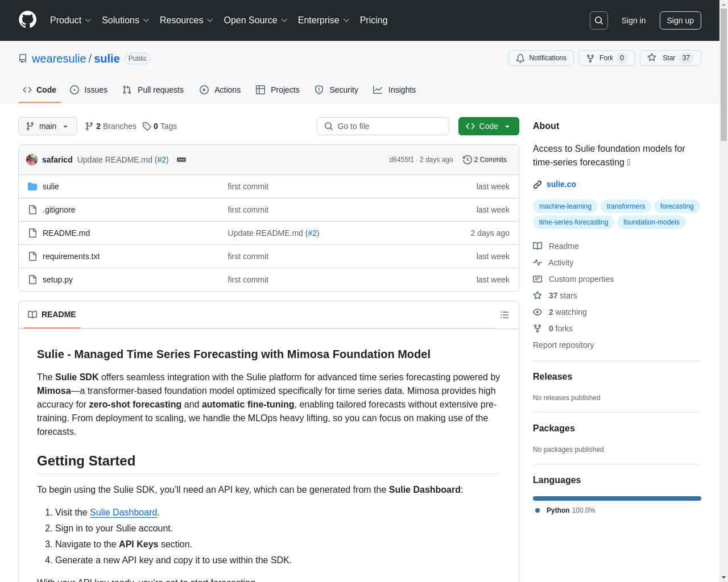Open the green Code dropdown button
Image resolution: width=728 pixels, height=582 pixels.
tap(489, 126)
